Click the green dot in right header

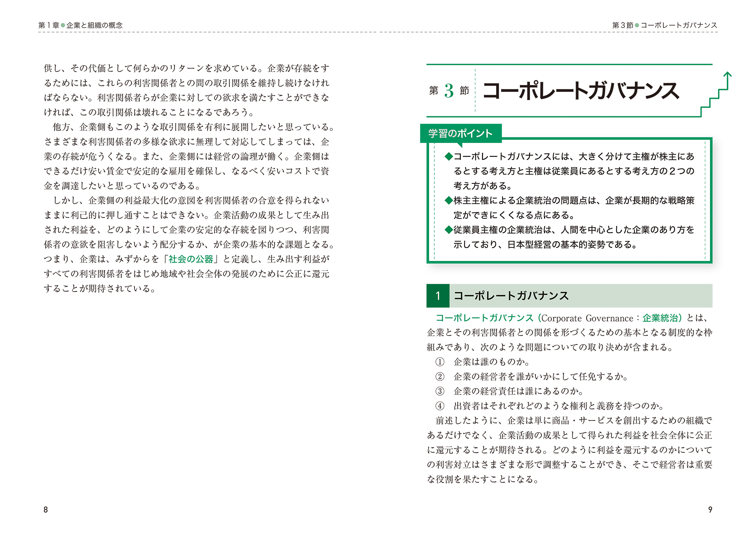coord(637,25)
